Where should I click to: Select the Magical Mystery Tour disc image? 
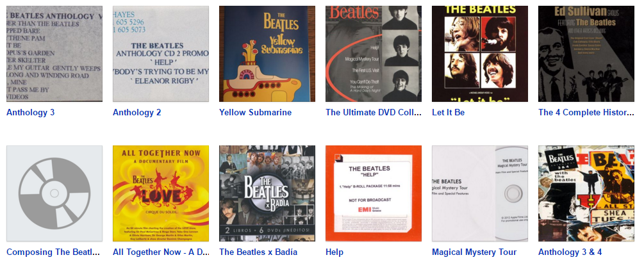(480, 193)
